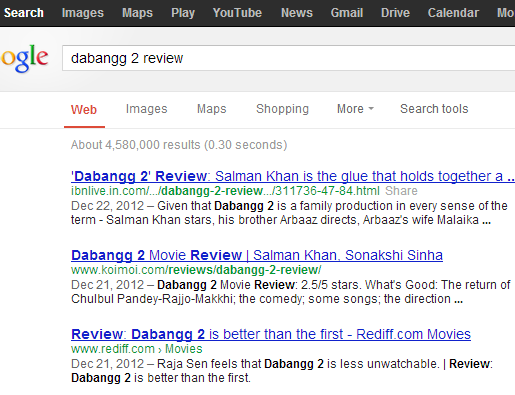Image resolution: width=515 pixels, height=395 pixels.
Task: Click the www.koimoi.com reviews URL
Action: (x=196, y=270)
